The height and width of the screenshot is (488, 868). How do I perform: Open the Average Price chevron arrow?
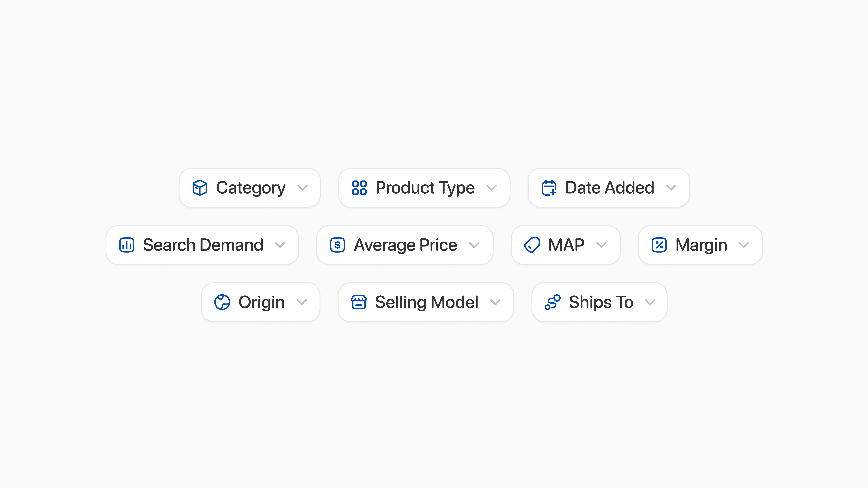[474, 245]
